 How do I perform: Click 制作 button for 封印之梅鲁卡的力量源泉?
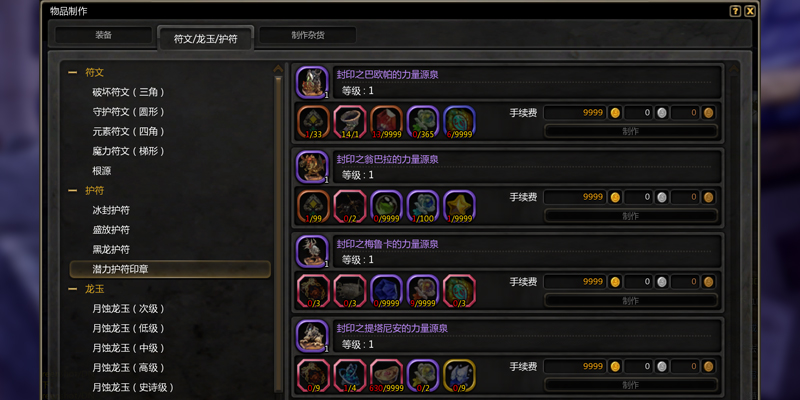click(x=631, y=301)
